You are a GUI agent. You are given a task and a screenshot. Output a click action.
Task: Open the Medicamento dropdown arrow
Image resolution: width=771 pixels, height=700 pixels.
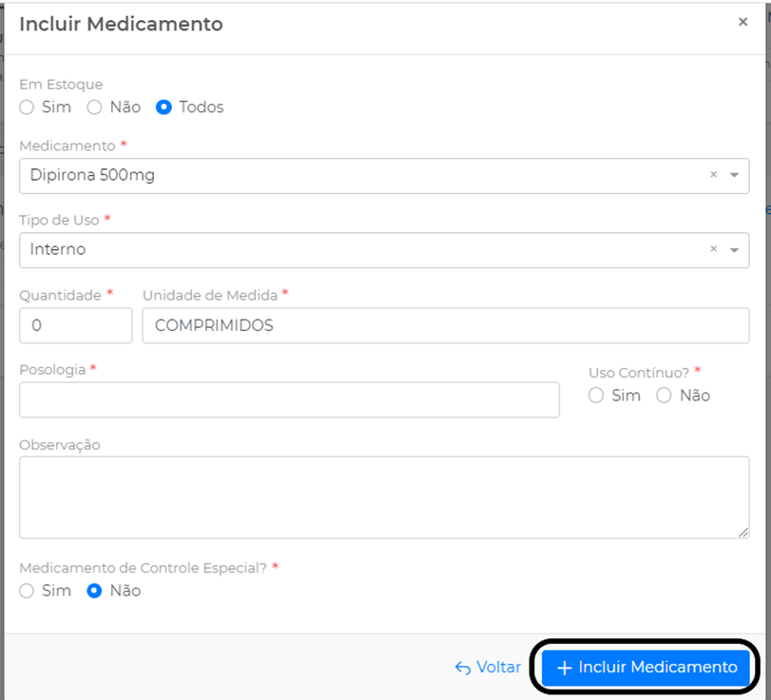[x=734, y=176]
